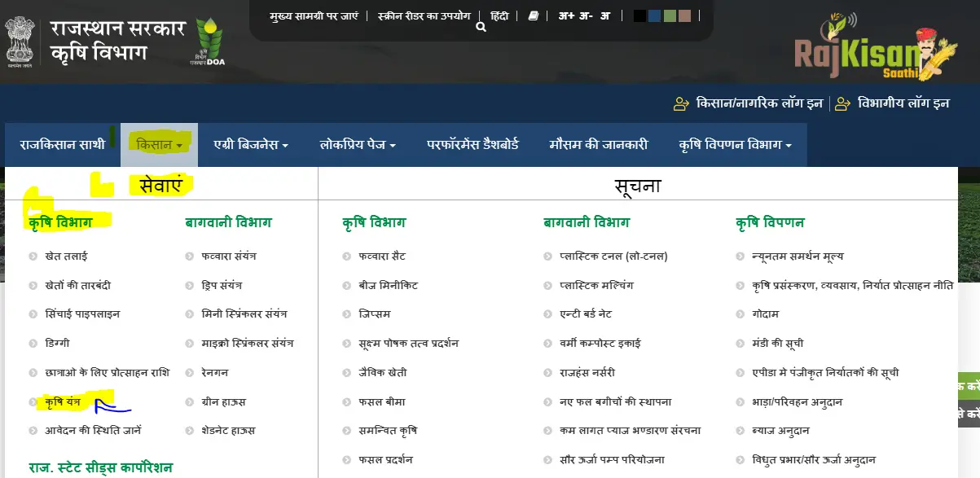Open the समन्वित कृषि link
Viewport: 980px width, 478px height.
[x=388, y=431]
